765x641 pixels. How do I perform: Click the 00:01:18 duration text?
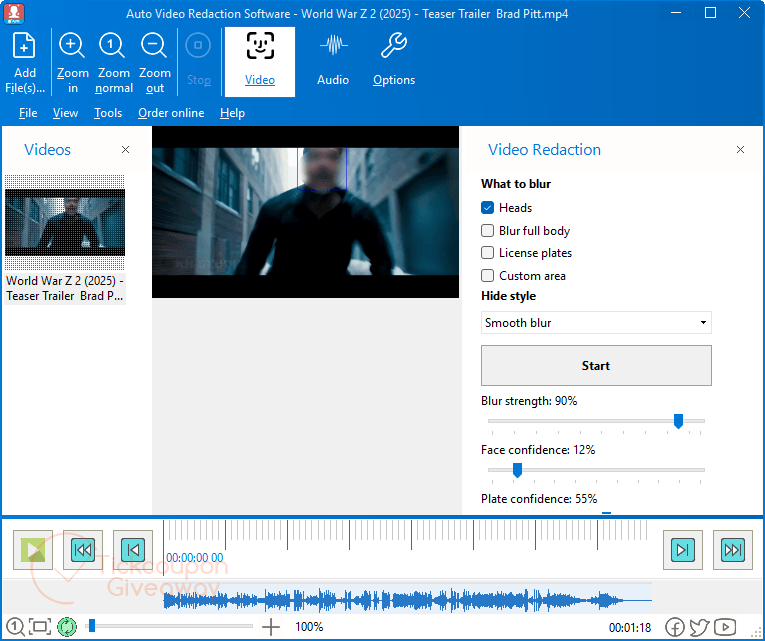coord(630,627)
